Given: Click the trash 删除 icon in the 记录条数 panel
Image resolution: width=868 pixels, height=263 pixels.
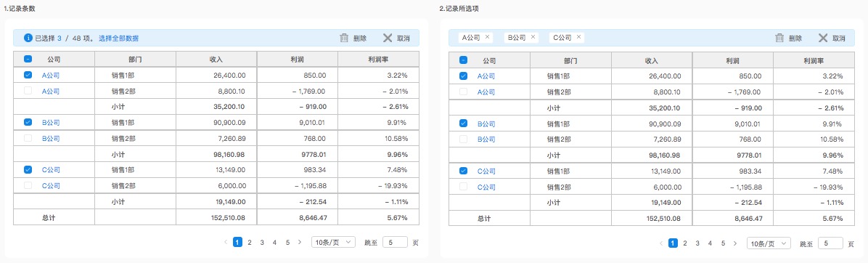Looking at the screenshot, I should pos(344,39).
